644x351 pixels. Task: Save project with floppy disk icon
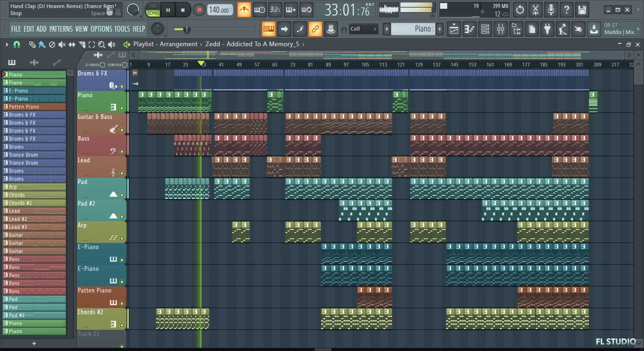(x=582, y=9)
